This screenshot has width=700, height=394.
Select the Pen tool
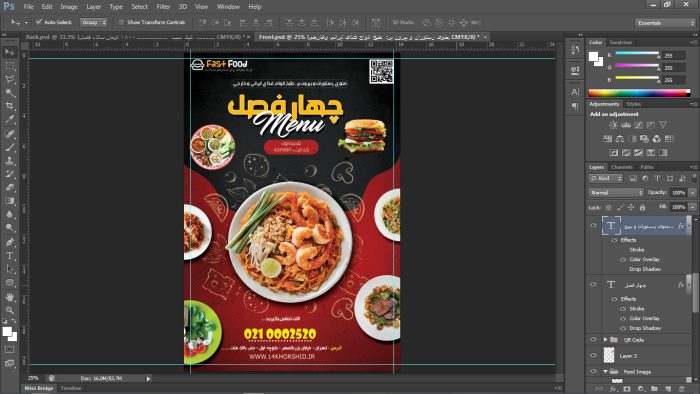point(9,242)
